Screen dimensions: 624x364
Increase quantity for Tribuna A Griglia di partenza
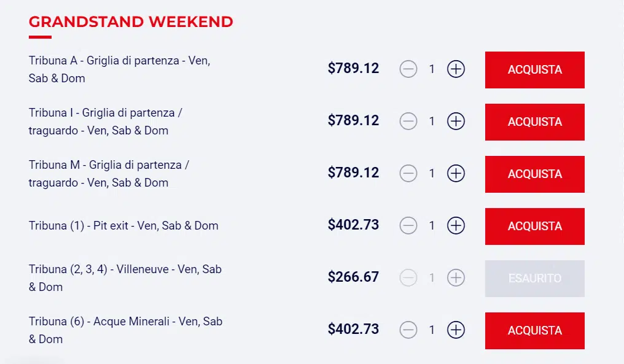[x=456, y=69]
